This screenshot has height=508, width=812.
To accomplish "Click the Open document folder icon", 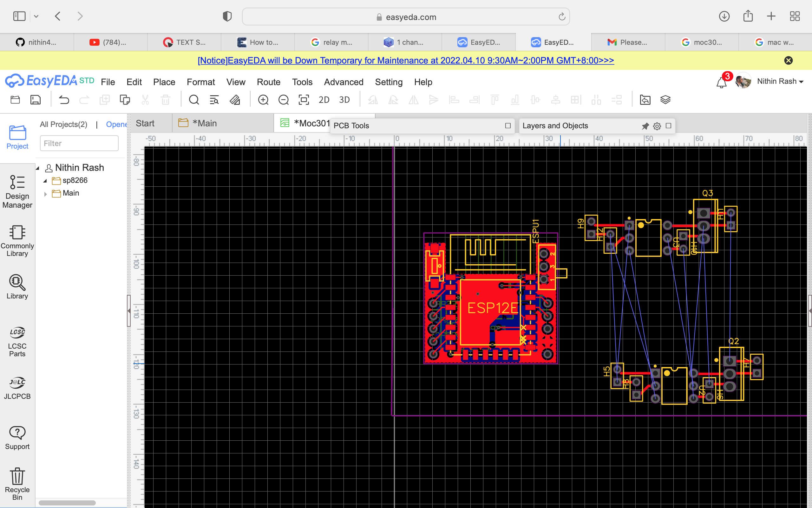I will [x=15, y=100].
